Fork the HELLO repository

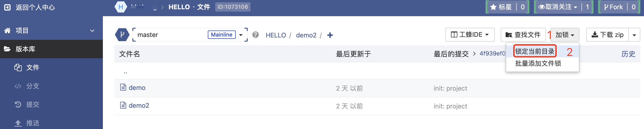613,7
